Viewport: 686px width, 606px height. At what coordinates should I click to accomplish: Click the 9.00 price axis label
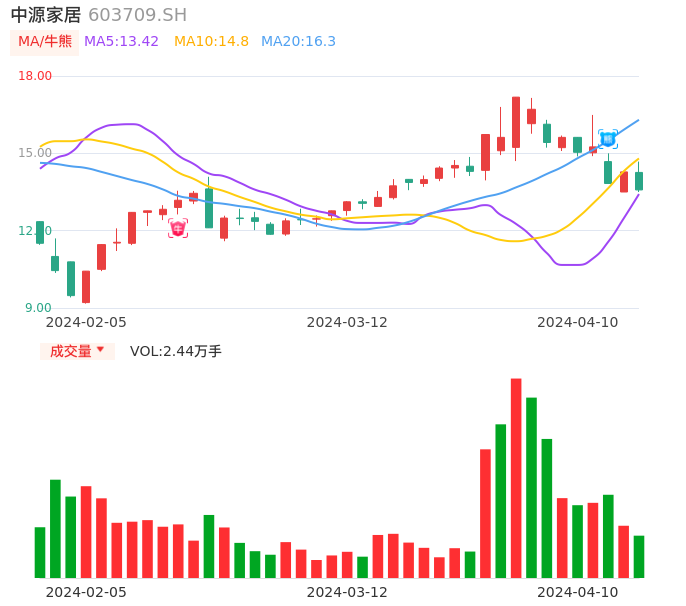pos(39,308)
